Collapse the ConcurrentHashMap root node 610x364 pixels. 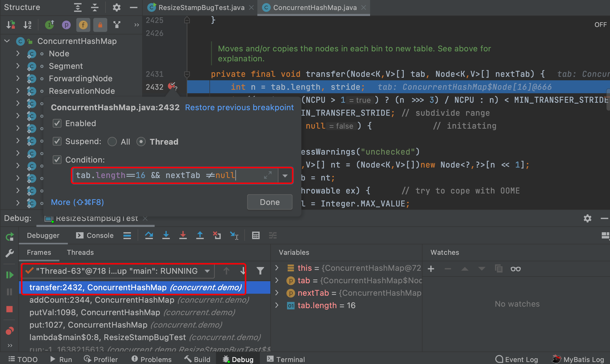pos(7,41)
